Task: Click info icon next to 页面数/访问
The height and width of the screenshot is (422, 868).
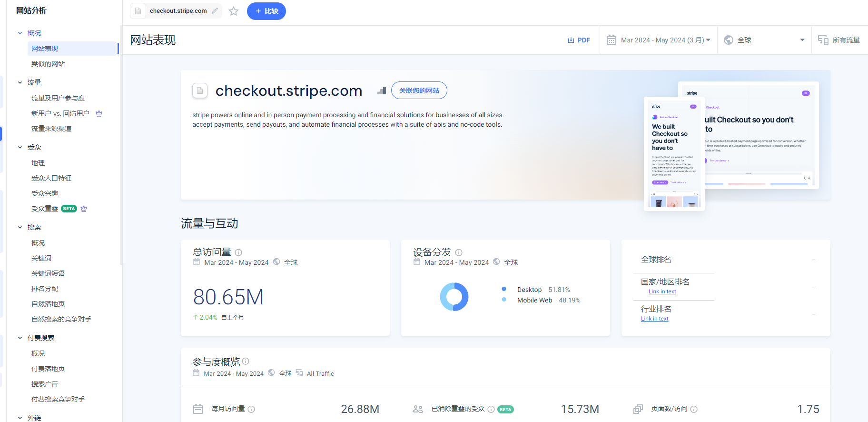Action: coord(694,409)
